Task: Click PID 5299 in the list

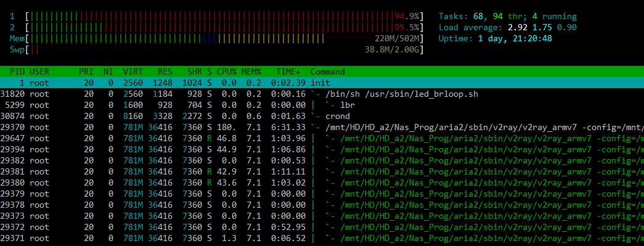Action: [15, 105]
